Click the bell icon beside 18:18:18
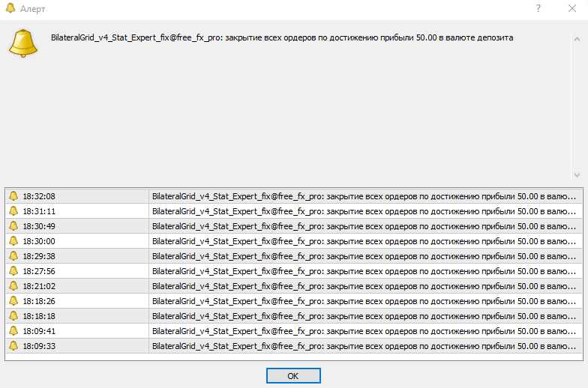 pyautogui.click(x=13, y=316)
